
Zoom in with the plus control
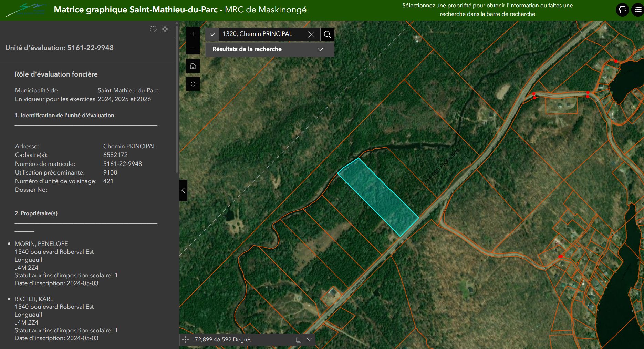click(193, 34)
